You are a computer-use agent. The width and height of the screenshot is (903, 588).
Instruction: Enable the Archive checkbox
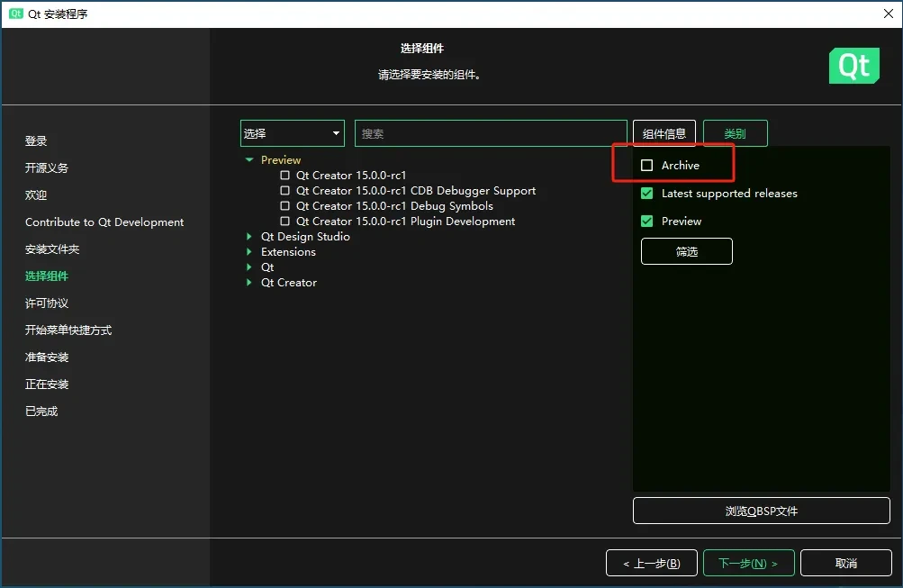click(646, 166)
